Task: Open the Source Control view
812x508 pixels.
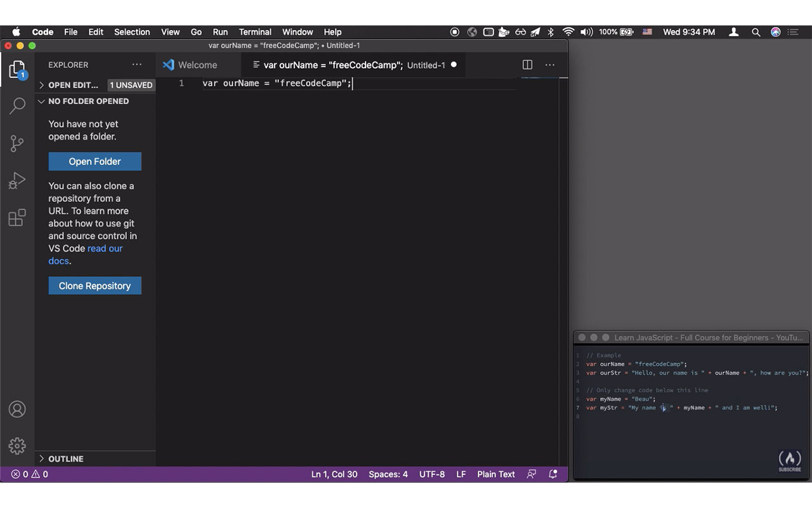Action: [17, 144]
